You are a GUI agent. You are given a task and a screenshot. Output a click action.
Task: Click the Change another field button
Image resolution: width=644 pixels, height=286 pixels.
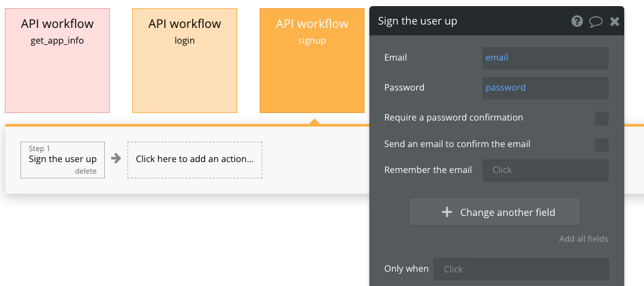click(x=494, y=212)
